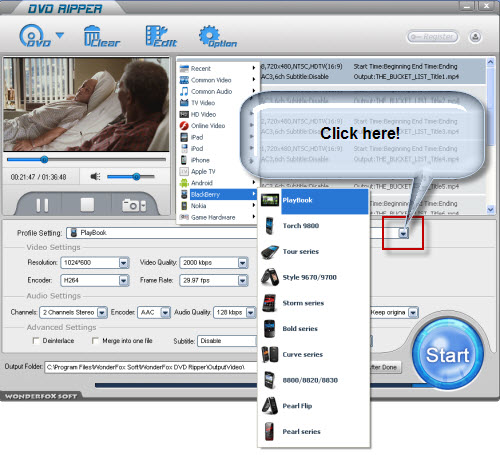Click the Register key button

pos(432,37)
